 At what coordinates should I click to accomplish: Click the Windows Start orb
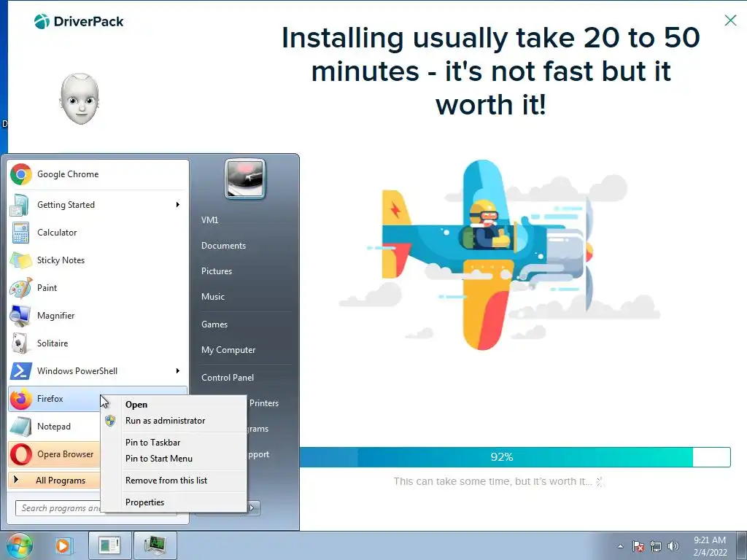pyautogui.click(x=19, y=545)
